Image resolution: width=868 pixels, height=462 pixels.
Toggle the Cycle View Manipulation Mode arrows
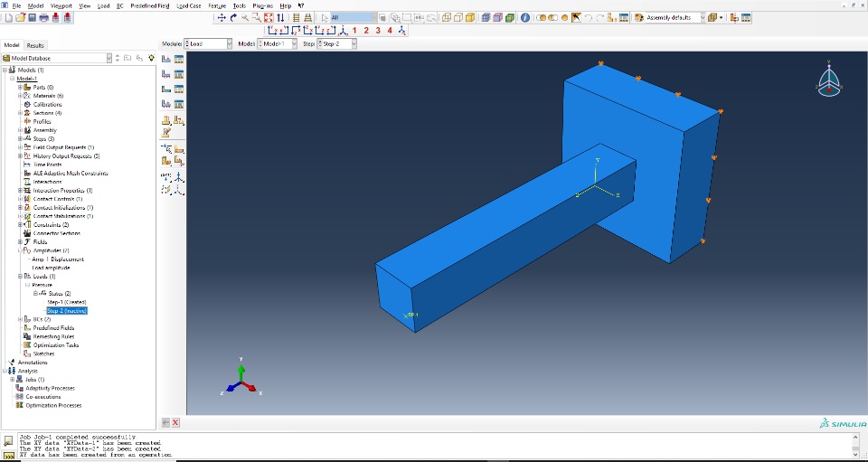tap(280, 18)
